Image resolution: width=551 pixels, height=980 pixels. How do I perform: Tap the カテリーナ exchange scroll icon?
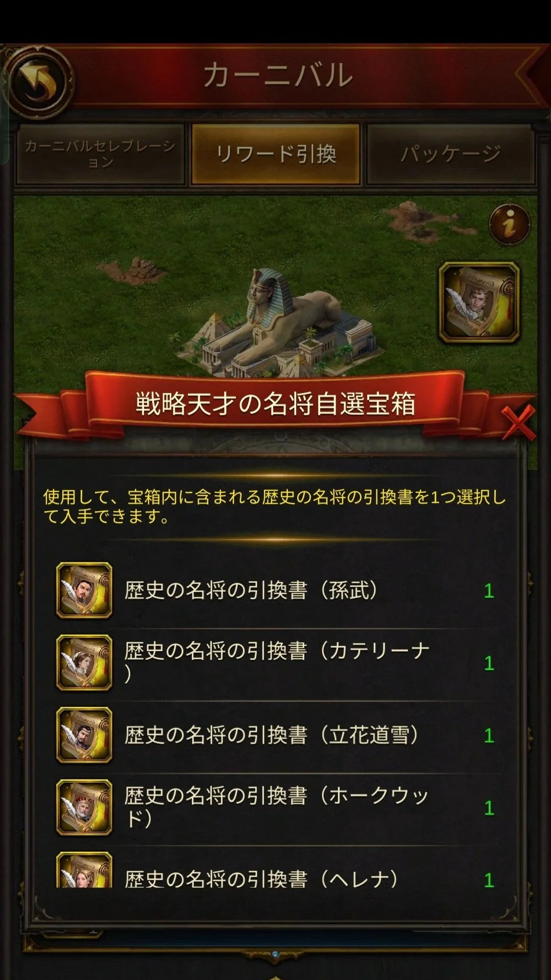(x=84, y=663)
